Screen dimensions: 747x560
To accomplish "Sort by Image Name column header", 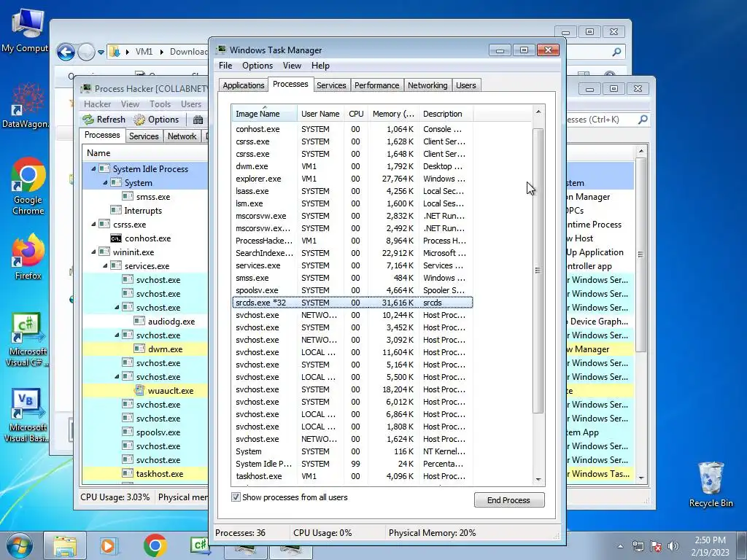I will click(264, 114).
